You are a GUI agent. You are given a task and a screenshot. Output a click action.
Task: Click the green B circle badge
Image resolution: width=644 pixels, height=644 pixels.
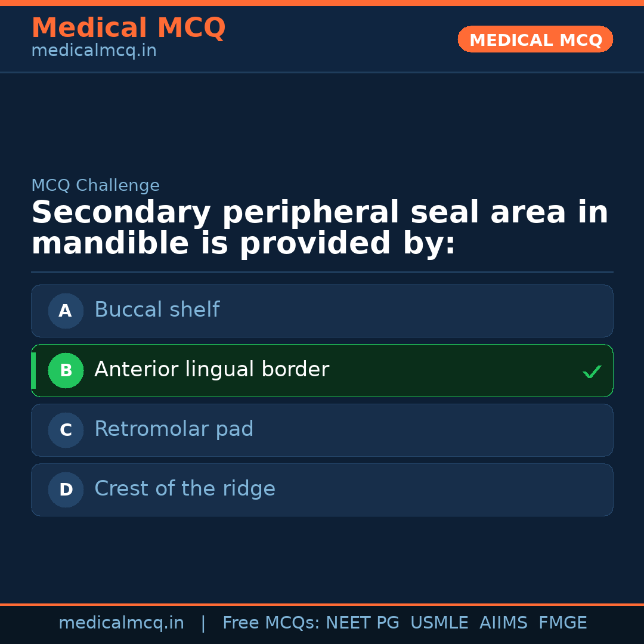click(66, 370)
